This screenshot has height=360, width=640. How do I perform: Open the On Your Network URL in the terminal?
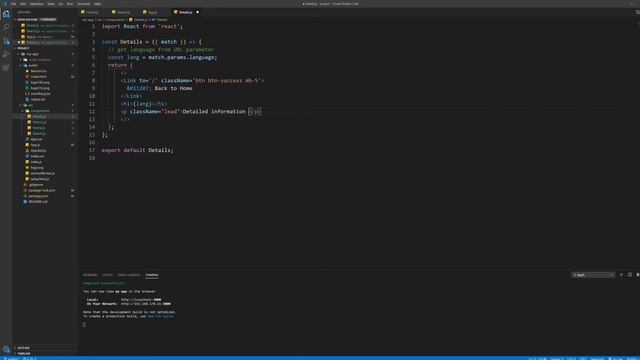146,304
